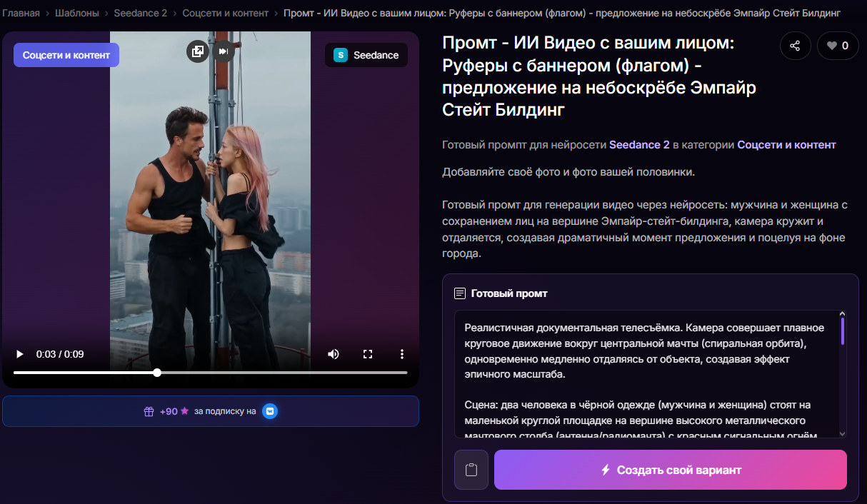Click the gift icon in bonus banner

[149, 411]
